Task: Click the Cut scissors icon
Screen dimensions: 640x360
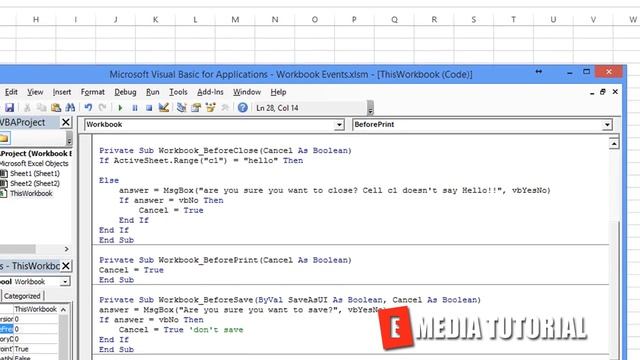Action: [x=27, y=108]
